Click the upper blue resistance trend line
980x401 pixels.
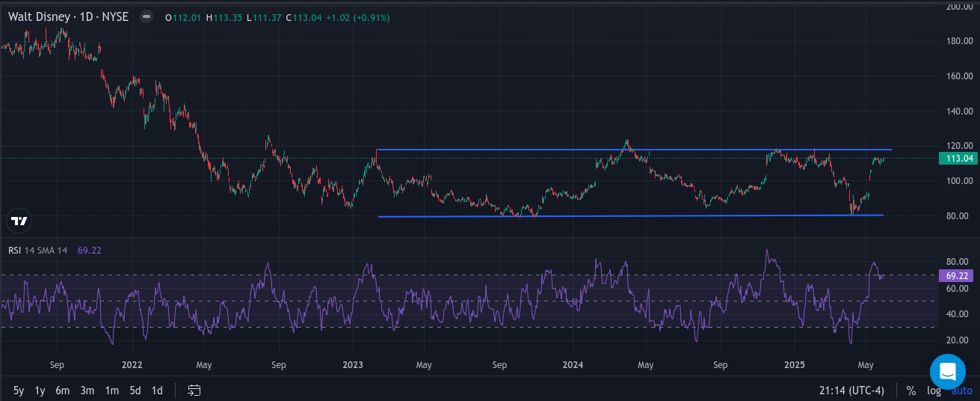(x=634, y=150)
